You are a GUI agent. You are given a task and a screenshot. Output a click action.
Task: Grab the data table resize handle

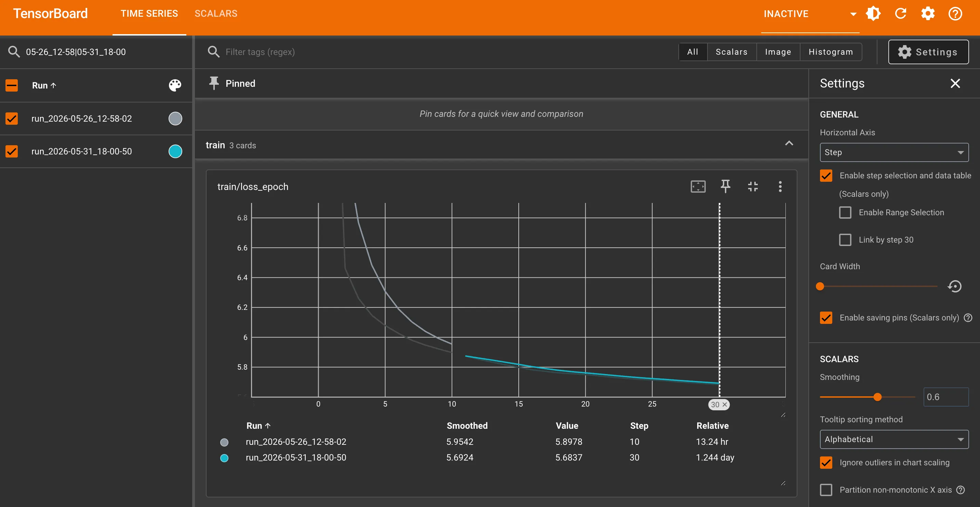(783, 483)
